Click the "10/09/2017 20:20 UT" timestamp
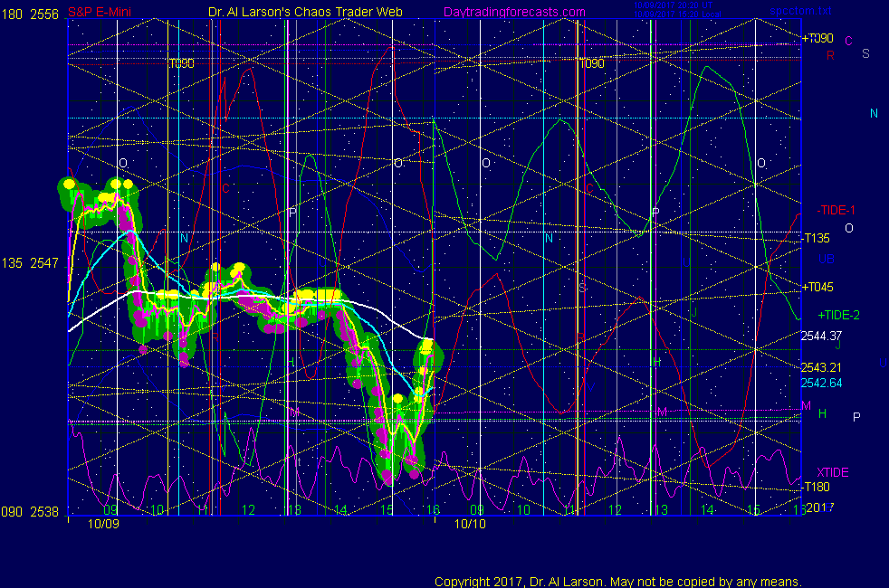889x588 pixels. pyautogui.click(x=673, y=5)
